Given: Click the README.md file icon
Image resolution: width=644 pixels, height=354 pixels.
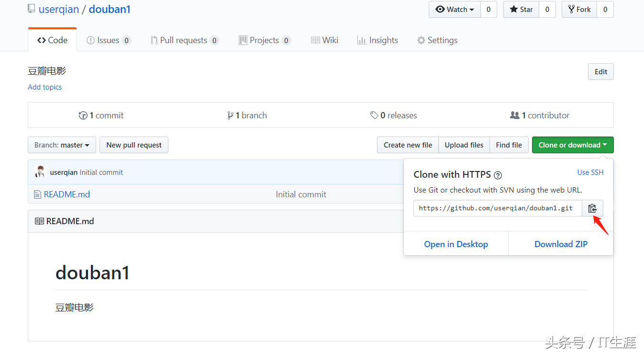Looking at the screenshot, I should (37, 194).
